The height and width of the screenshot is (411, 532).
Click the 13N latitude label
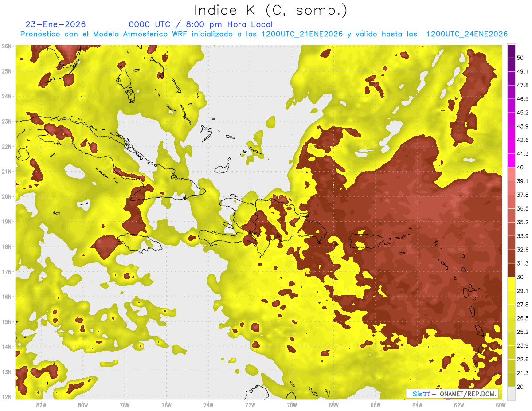tap(7, 372)
